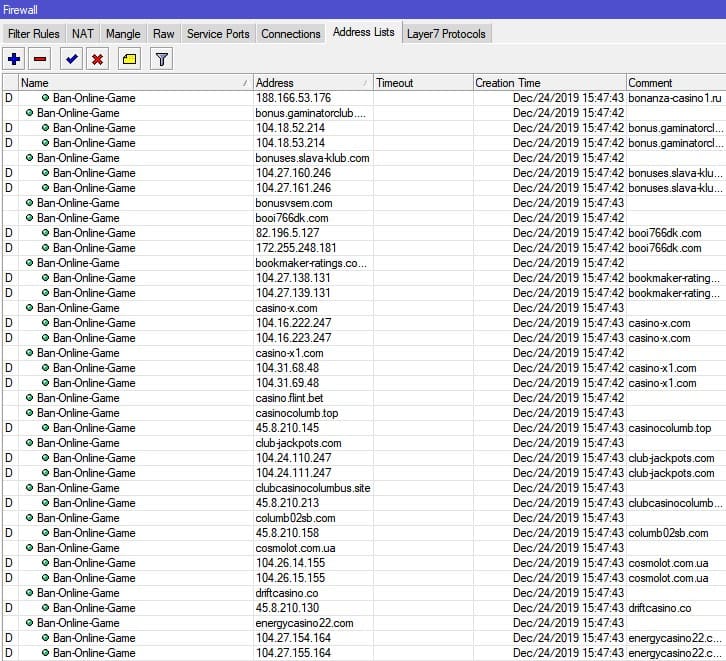The image size is (726, 661).
Task: Click the Timeout column header
Action: (x=423, y=83)
